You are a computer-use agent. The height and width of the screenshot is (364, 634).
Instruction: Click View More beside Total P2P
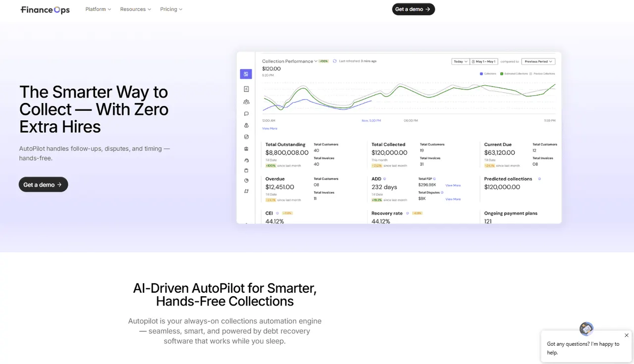453,185
